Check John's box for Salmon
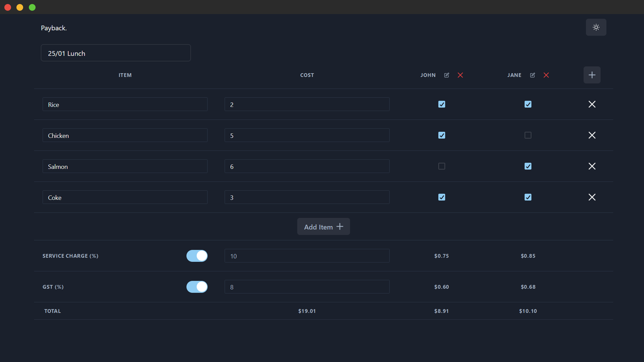 (x=441, y=166)
